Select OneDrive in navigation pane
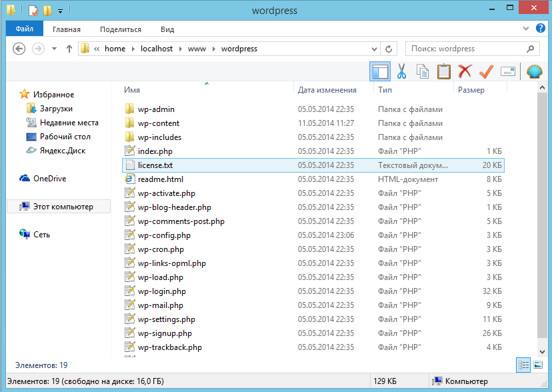Screen dimensions: 552x392 click(x=49, y=179)
